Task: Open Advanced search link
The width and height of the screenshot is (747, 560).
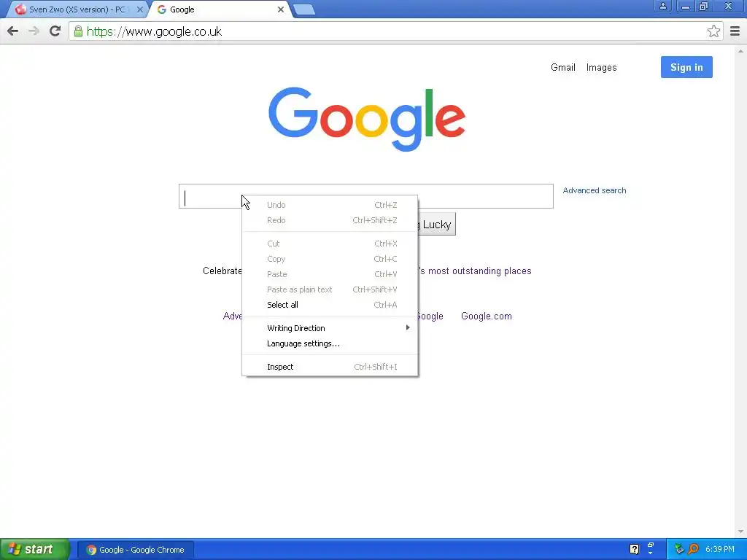Action: click(594, 190)
